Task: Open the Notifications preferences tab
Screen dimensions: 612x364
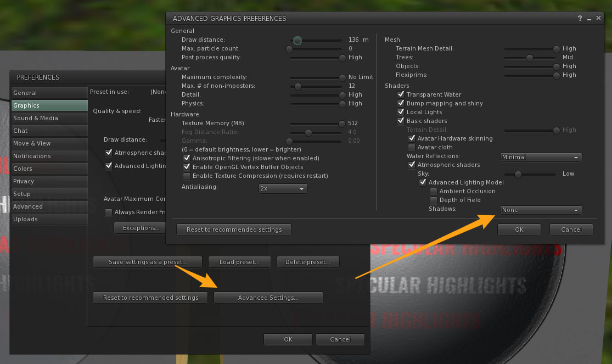Action: click(x=49, y=156)
